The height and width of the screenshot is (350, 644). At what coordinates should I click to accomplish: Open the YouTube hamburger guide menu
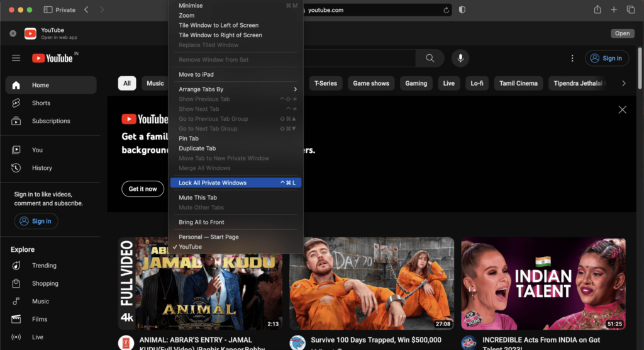click(16, 58)
